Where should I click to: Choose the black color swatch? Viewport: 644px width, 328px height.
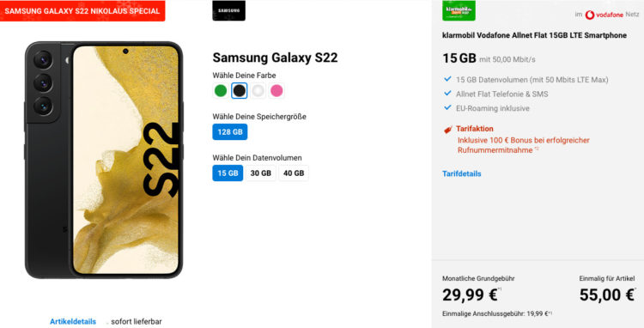[x=239, y=91]
